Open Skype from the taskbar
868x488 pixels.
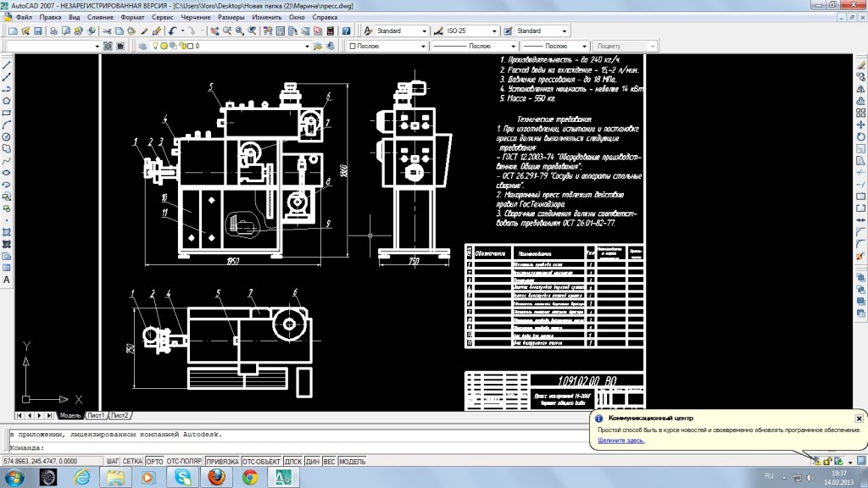click(183, 477)
